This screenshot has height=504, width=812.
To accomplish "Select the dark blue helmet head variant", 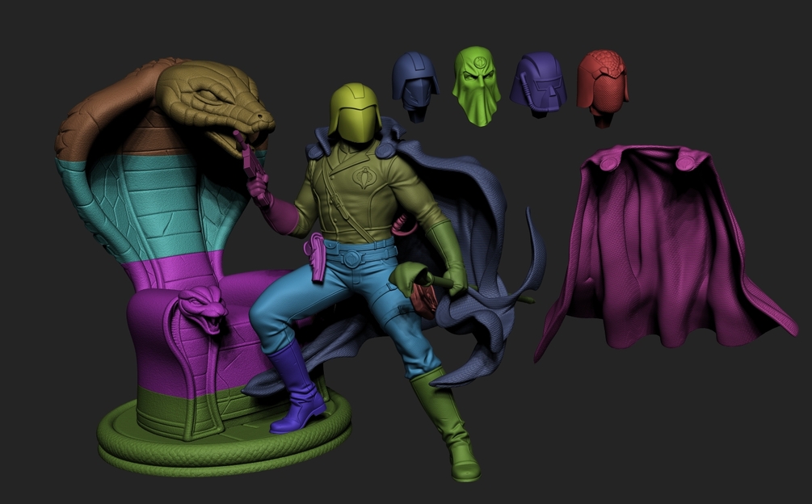I will click(415, 86).
